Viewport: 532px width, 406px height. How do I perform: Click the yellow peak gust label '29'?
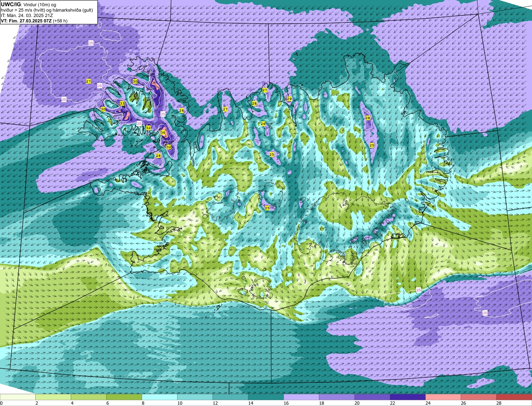[289, 99]
